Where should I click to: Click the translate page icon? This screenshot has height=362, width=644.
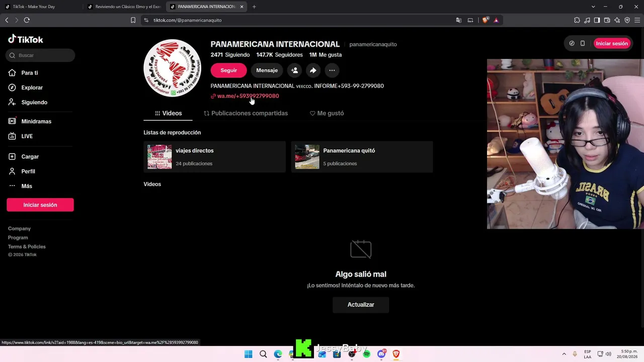point(459,20)
